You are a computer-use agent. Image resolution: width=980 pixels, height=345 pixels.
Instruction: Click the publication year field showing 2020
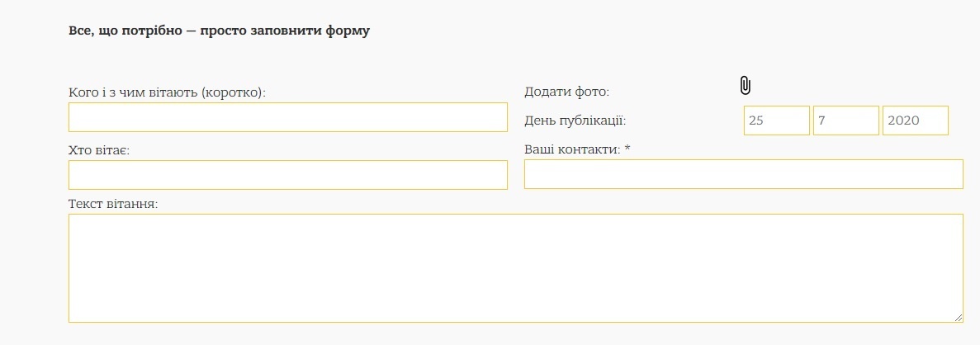click(916, 121)
